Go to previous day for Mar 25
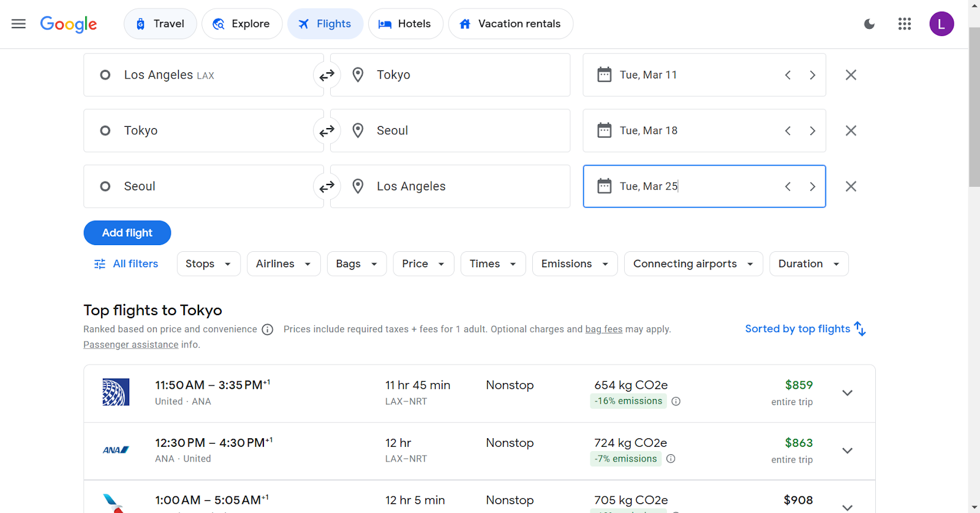 point(788,186)
